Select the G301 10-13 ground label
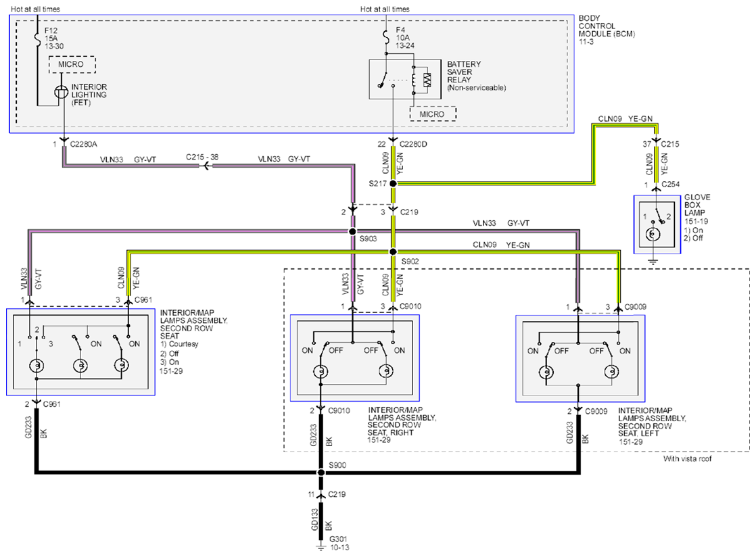756x557 pixels. 339,543
